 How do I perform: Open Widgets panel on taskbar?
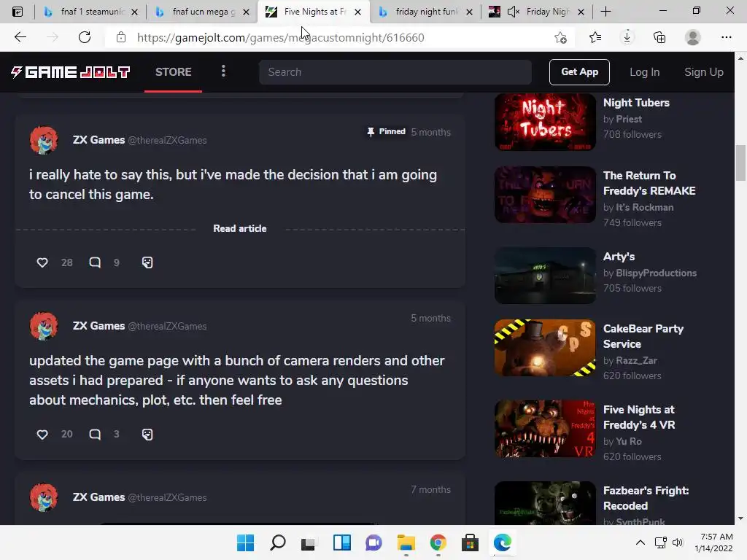pos(342,542)
